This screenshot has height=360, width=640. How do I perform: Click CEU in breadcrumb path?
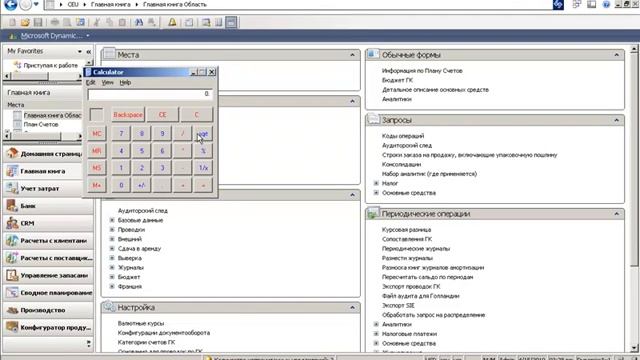pyautogui.click(x=73, y=4)
